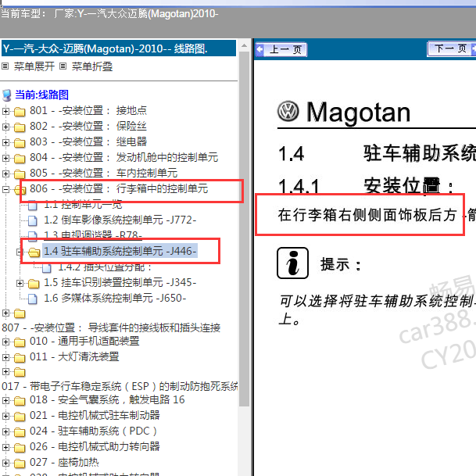Click the 017 ESP folder icon

point(20,372)
